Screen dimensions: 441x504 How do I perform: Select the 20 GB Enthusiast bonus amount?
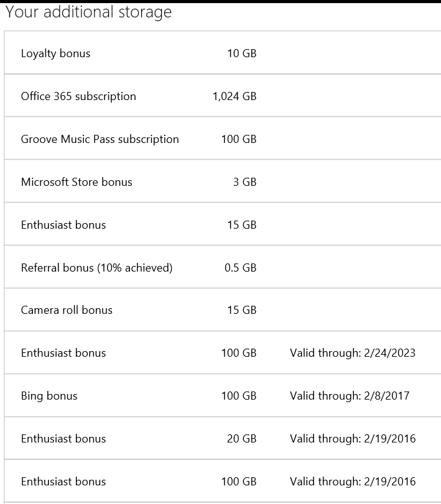[241, 439]
